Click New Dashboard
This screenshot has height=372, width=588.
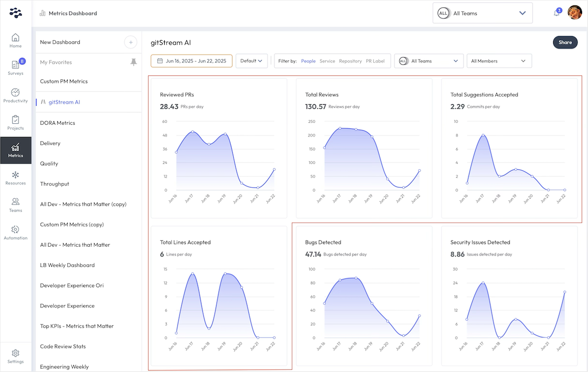(60, 42)
